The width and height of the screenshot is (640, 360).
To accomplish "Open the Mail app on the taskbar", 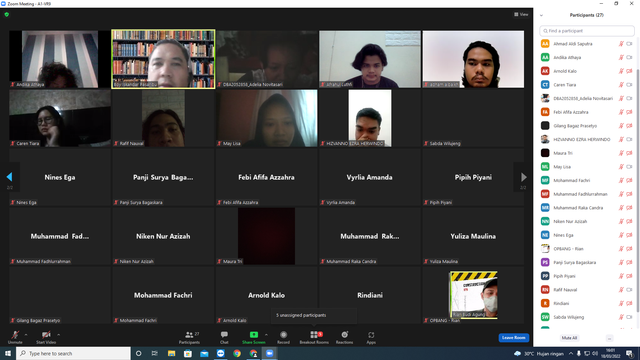I will pos(204,353).
